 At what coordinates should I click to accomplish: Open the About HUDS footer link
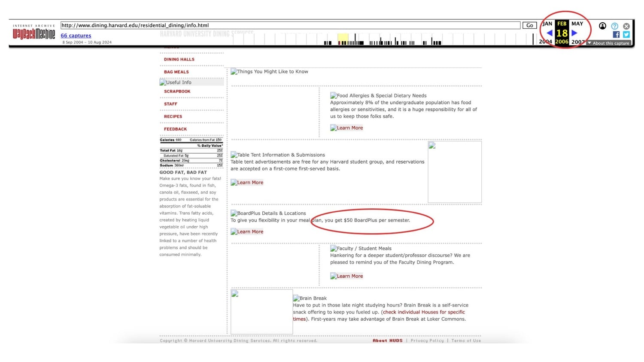pos(388,341)
